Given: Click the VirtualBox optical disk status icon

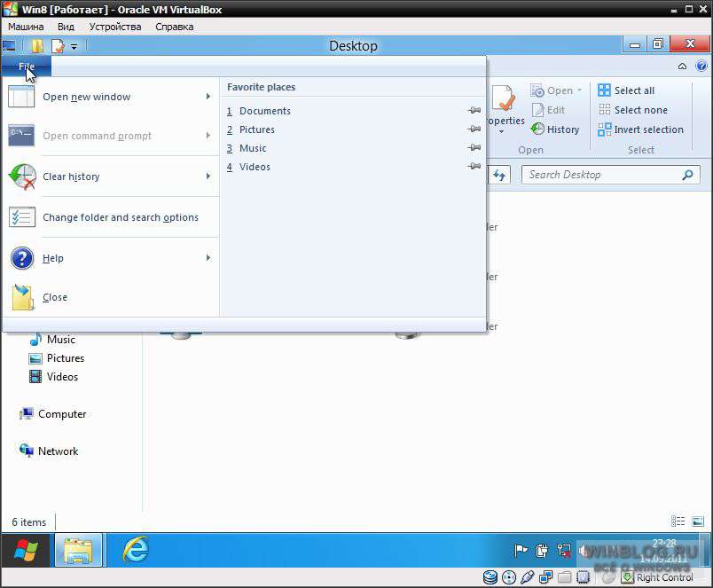Looking at the screenshot, I should pos(509,577).
